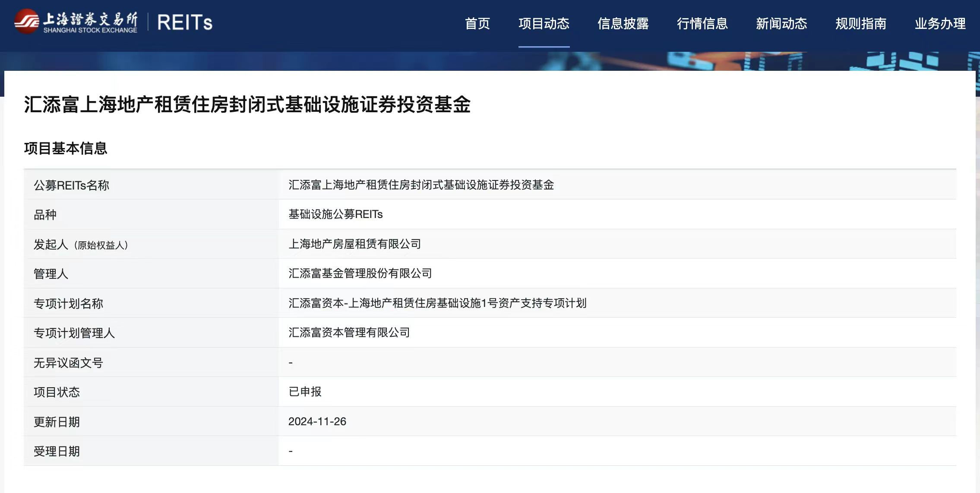Click the 已申报 project status value
This screenshot has width=980, height=493.
(x=305, y=392)
